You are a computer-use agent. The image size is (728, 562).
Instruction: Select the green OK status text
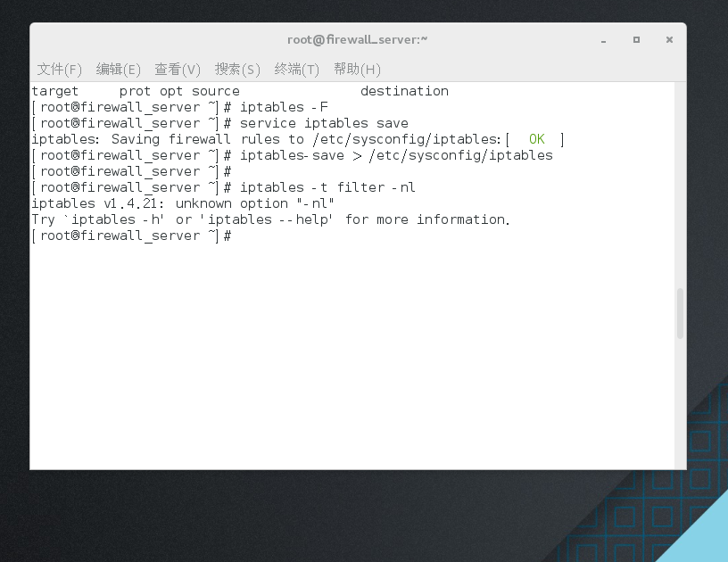tap(535, 139)
